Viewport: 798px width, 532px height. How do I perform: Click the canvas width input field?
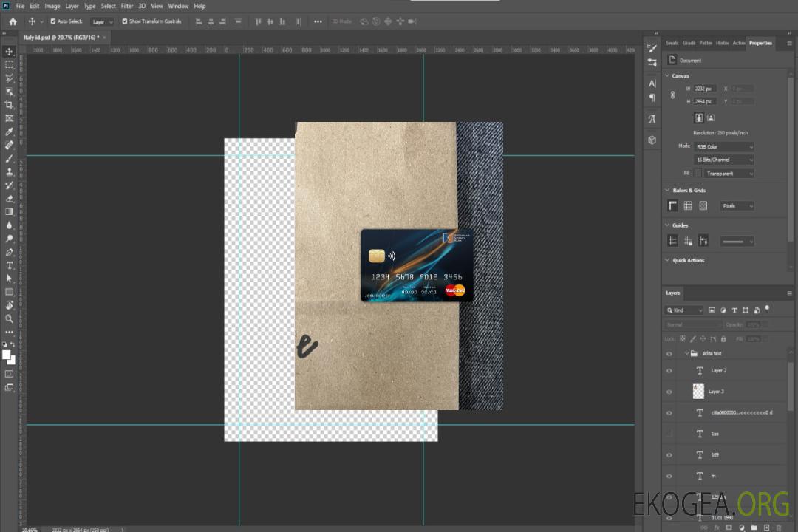click(705, 89)
